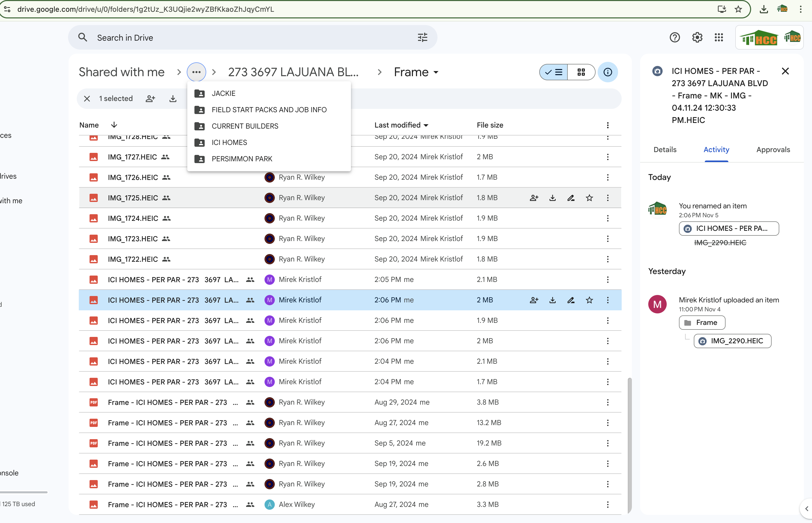Switch to the Approvals tab
The image size is (812, 523).
tap(773, 150)
